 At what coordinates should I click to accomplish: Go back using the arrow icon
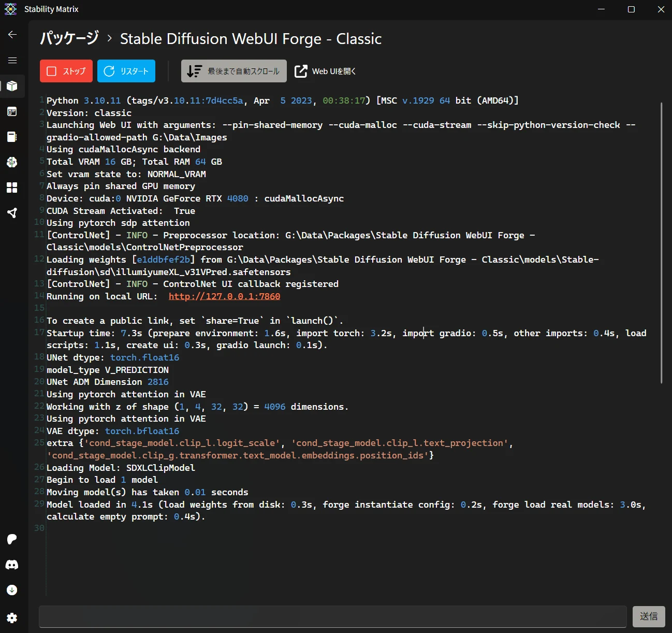(x=12, y=35)
